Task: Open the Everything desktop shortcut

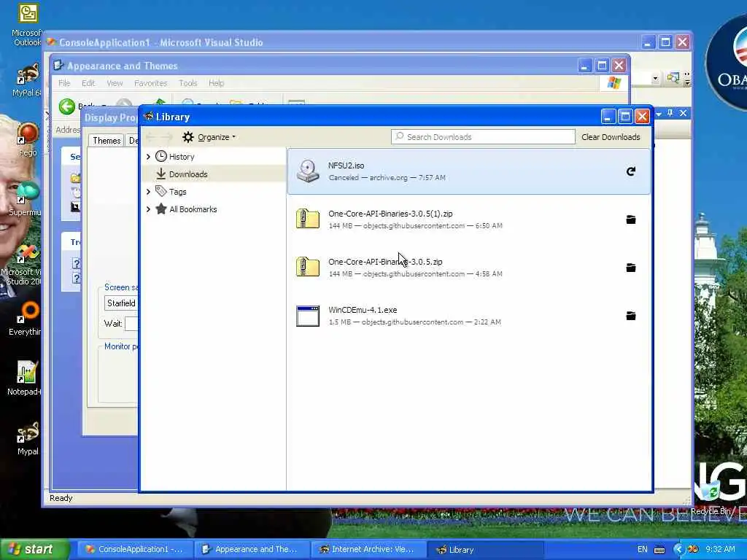Action: (x=27, y=319)
